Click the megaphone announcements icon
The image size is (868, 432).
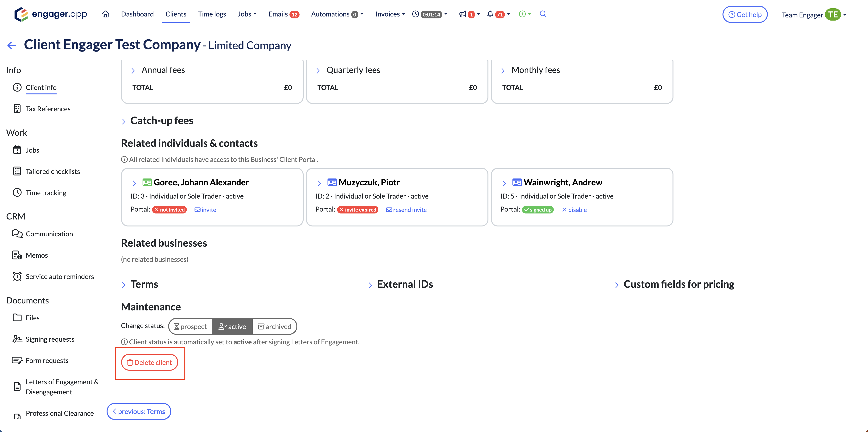463,14
